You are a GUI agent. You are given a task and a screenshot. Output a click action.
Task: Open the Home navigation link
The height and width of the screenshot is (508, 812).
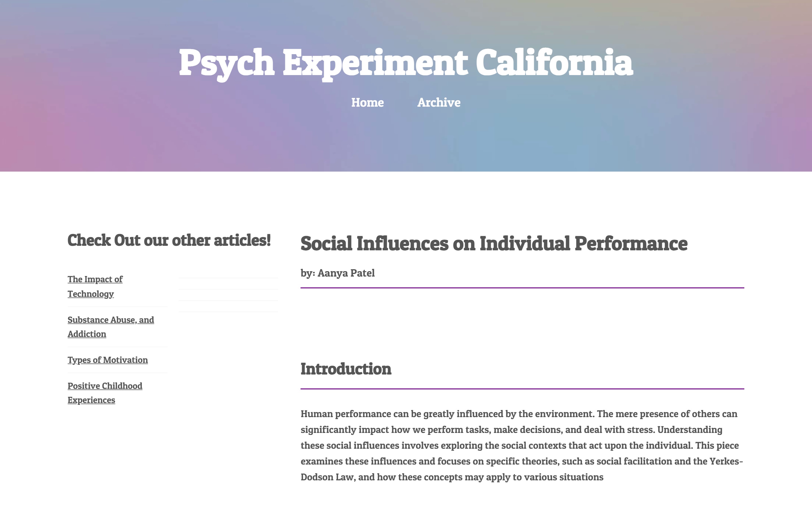coord(367,102)
